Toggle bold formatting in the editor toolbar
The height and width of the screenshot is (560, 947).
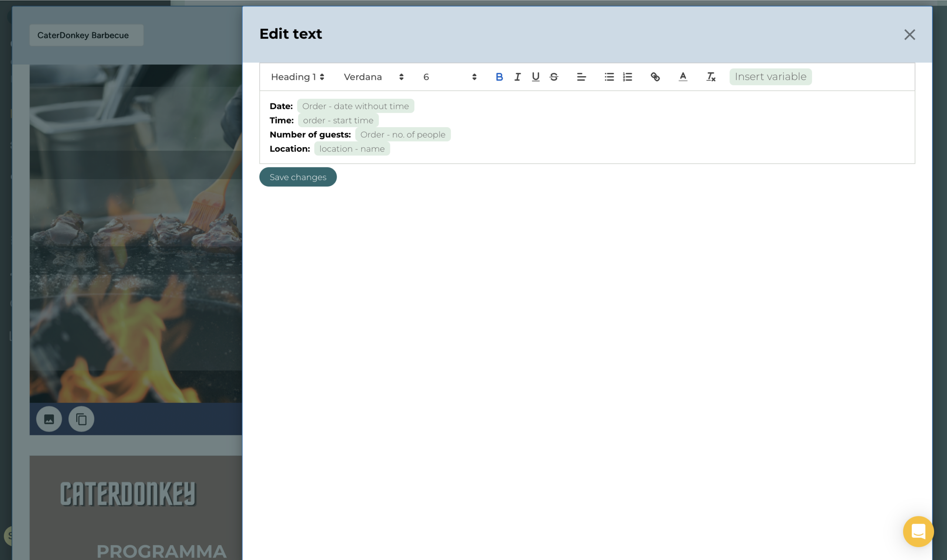pos(499,77)
